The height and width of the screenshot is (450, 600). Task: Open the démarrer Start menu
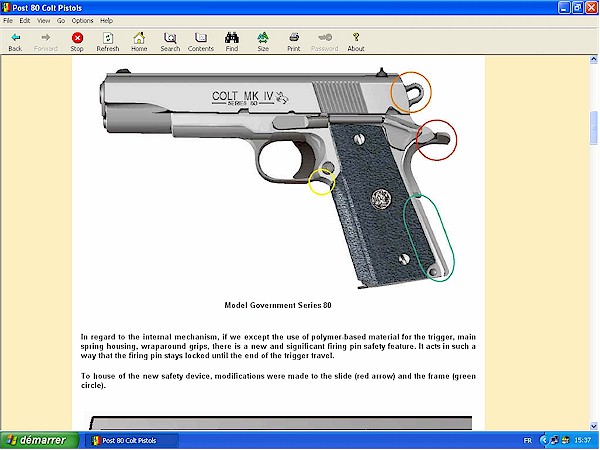pos(39,440)
